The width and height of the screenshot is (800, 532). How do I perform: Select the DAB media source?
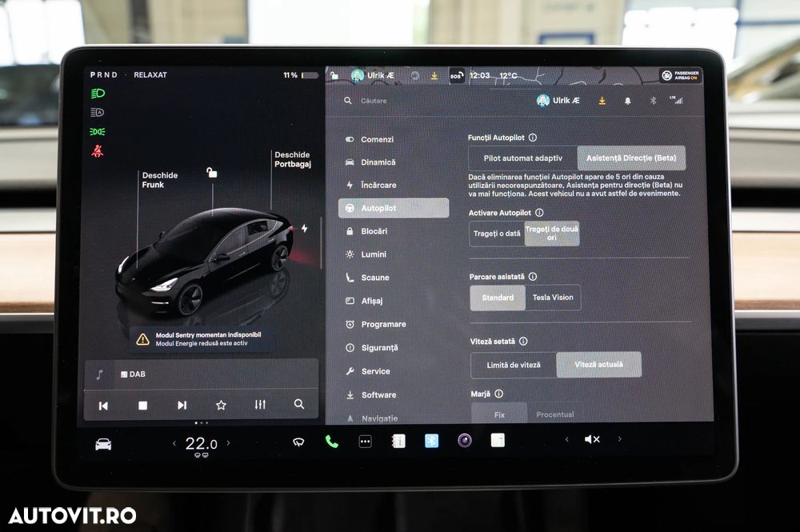pyautogui.click(x=133, y=374)
